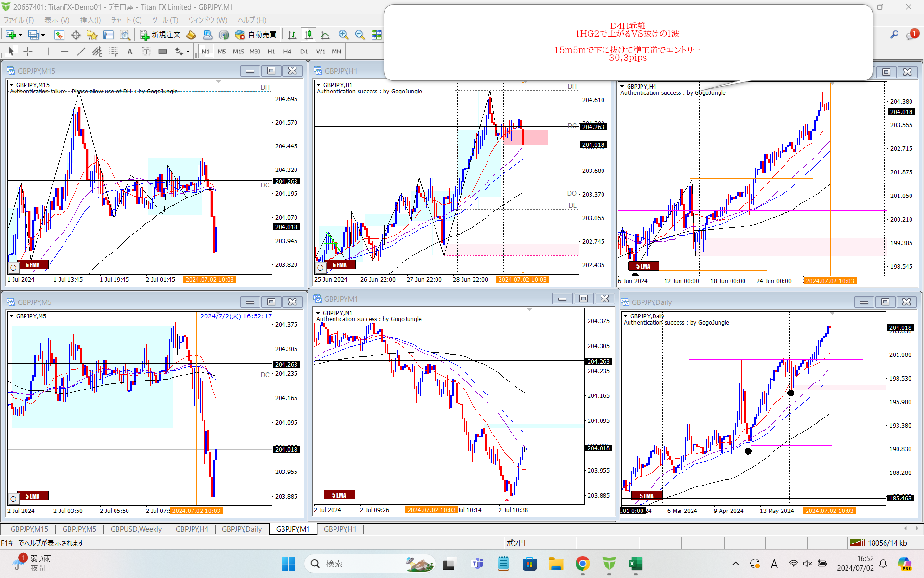
Task: Expand the profiles dropdown arrow
Action: (43, 35)
